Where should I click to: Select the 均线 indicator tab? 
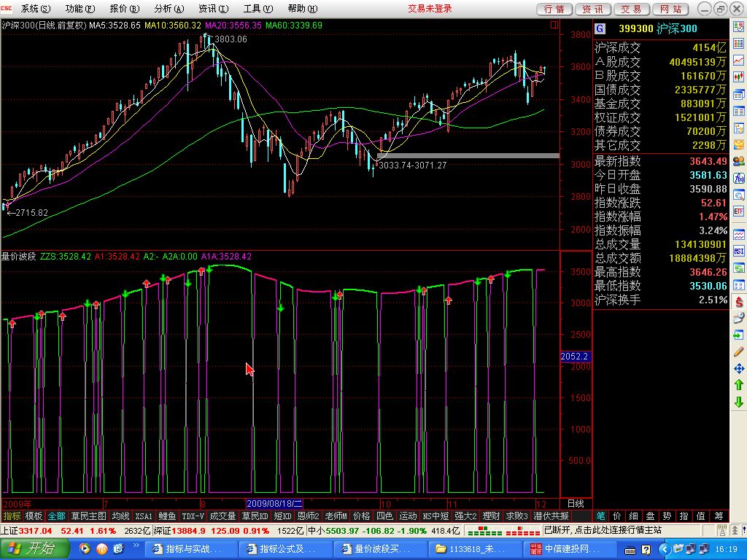[120, 516]
